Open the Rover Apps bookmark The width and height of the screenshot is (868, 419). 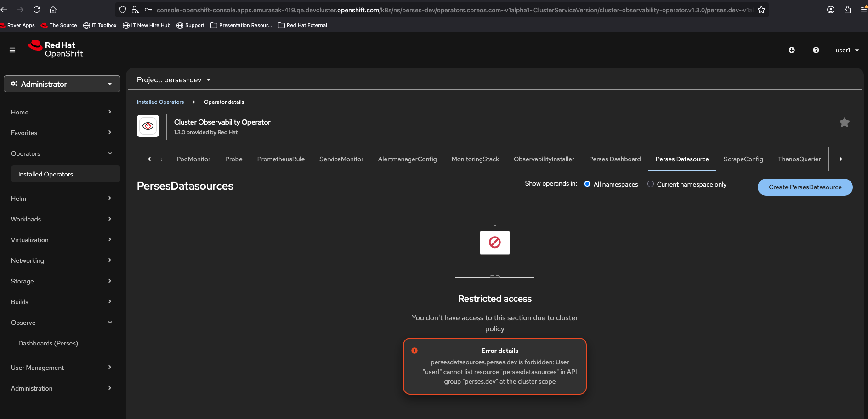(17, 25)
